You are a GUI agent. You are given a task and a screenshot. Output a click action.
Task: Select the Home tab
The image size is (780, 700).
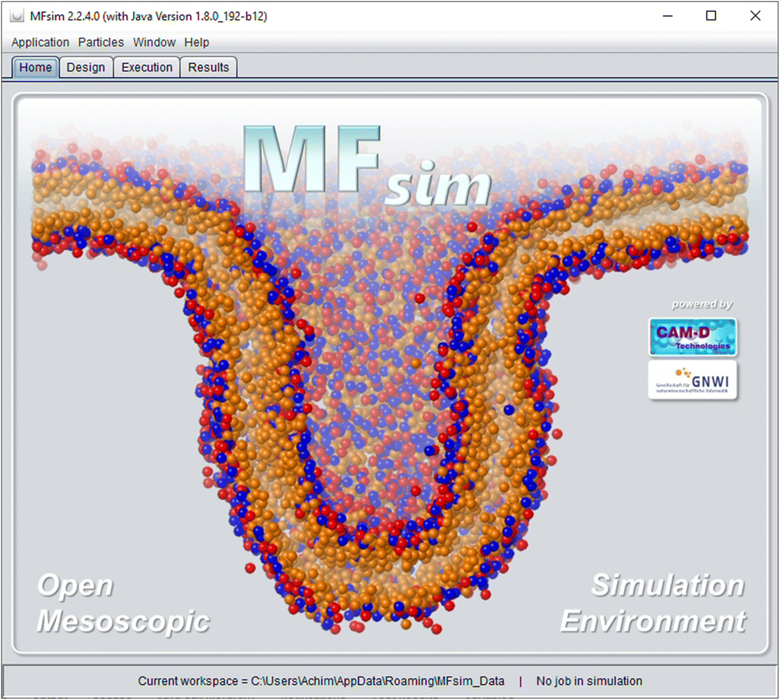click(35, 68)
